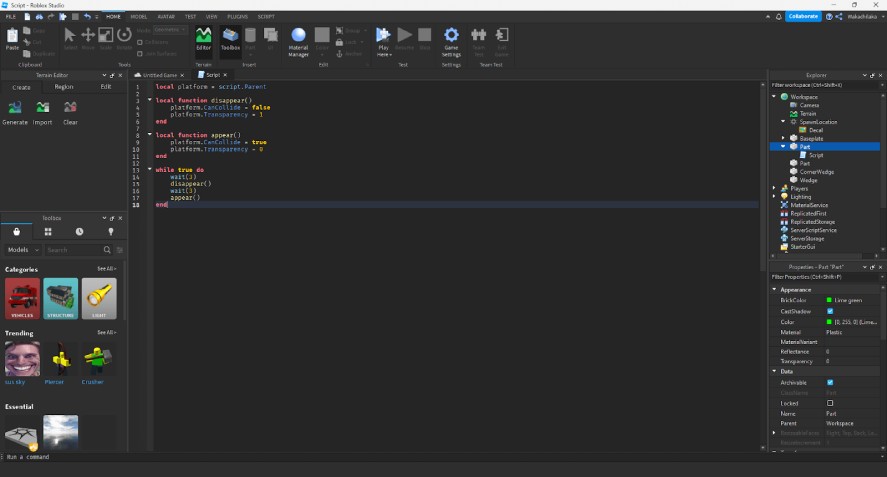Collapse the Appearance properties section

[774, 289]
